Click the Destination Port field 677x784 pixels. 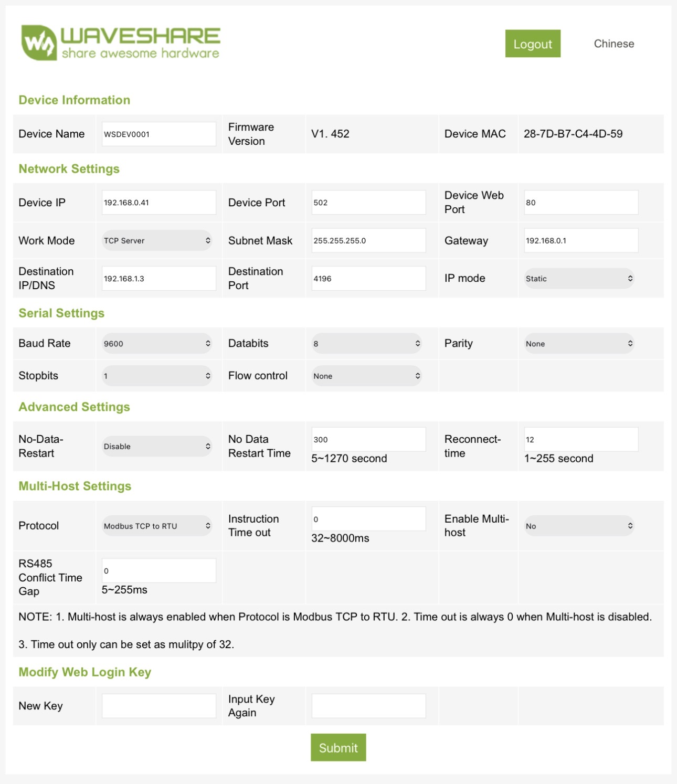(x=368, y=278)
